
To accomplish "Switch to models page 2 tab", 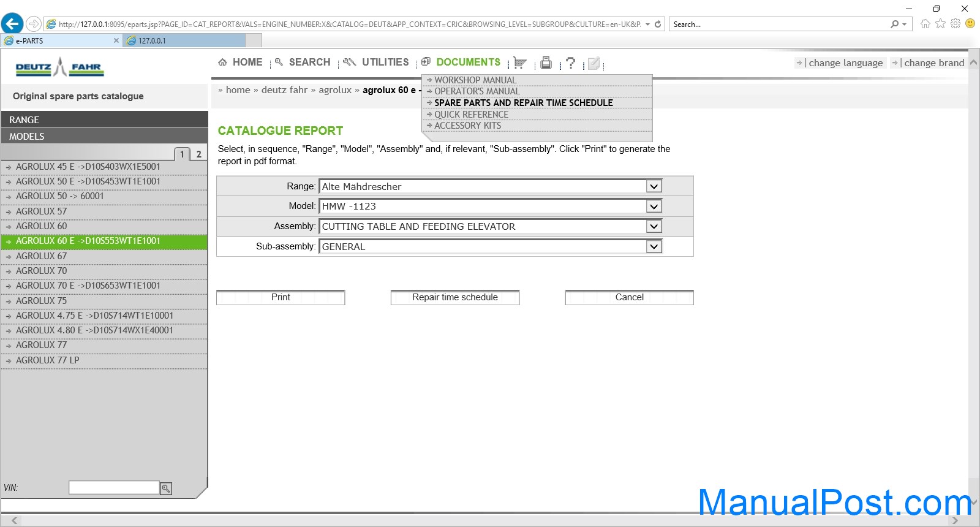I will point(198,154).
